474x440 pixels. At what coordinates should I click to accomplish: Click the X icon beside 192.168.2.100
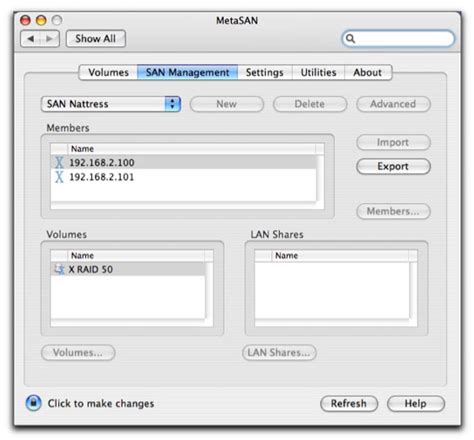pyautogui.click(x=59, y=162)
